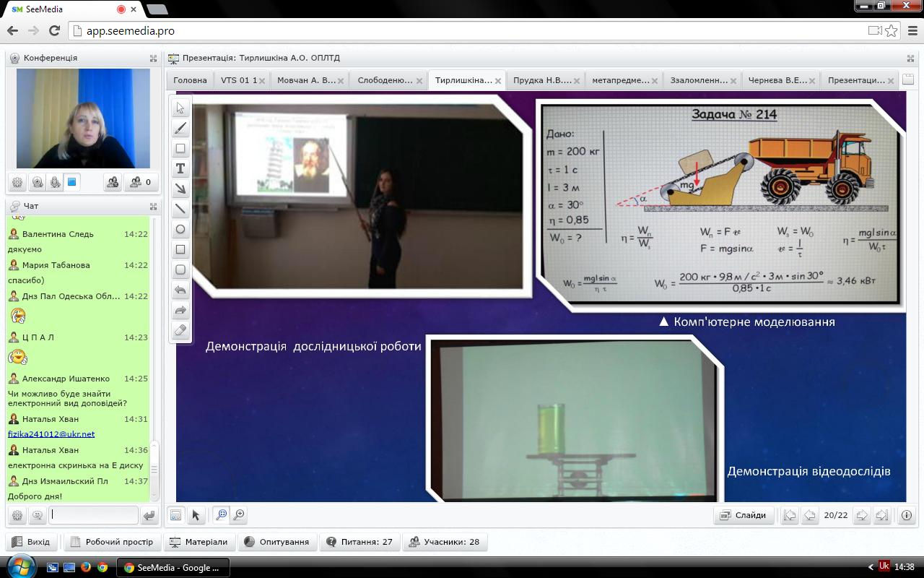Switch to the Головна tab

coord(190,80)
